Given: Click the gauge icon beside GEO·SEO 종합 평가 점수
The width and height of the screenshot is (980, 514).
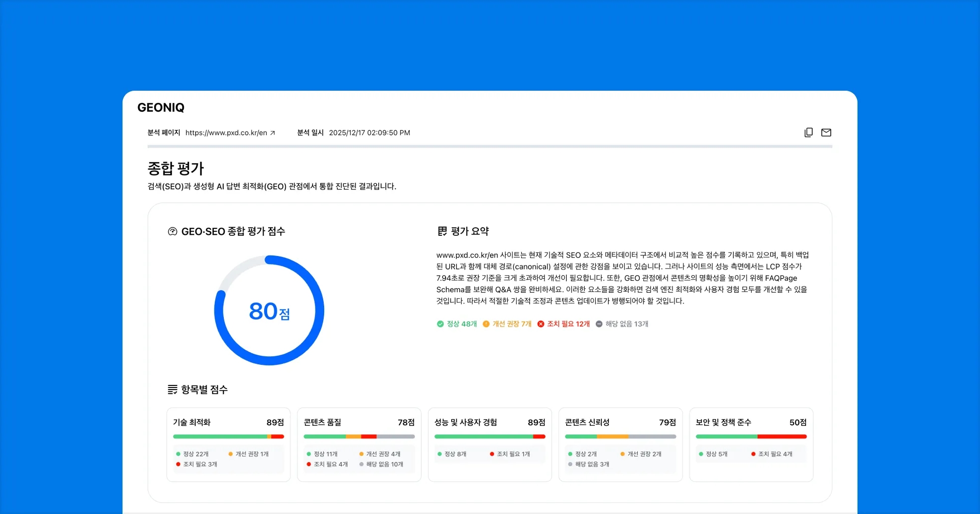Looking at the screenshot, I should 172,231.
